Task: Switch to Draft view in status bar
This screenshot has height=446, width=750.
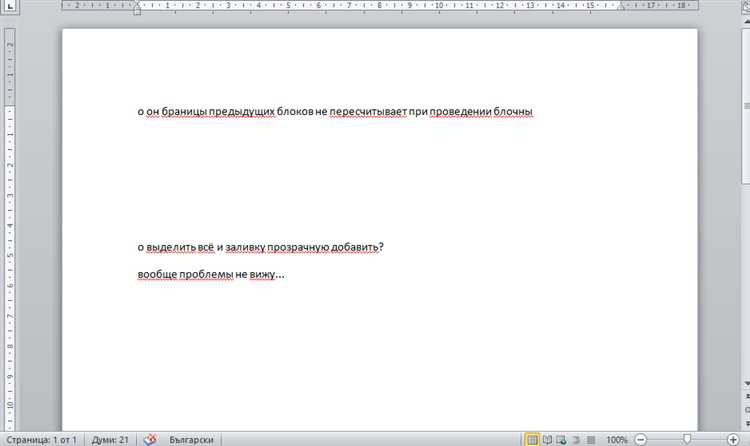Action: [591, 439]
